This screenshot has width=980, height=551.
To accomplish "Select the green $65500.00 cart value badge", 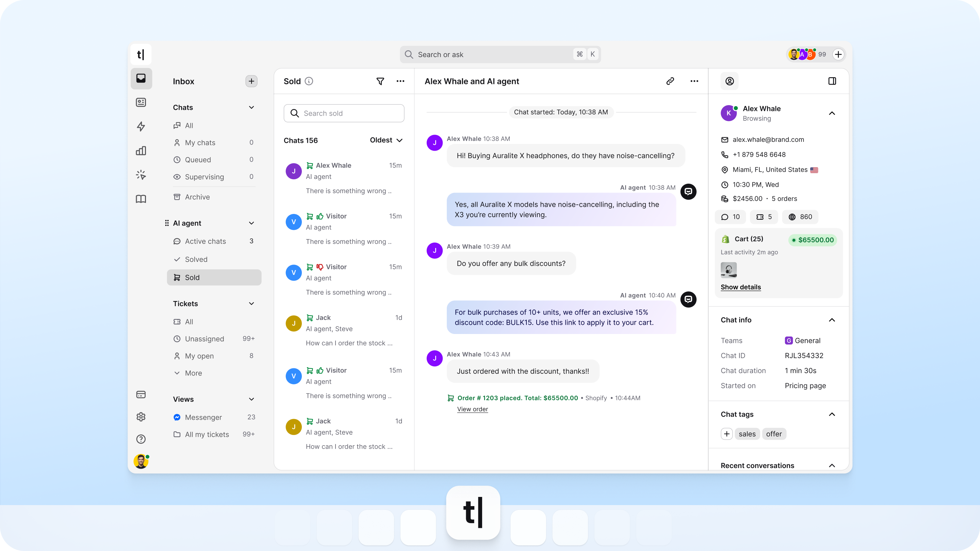I will (x=813, y=240).
